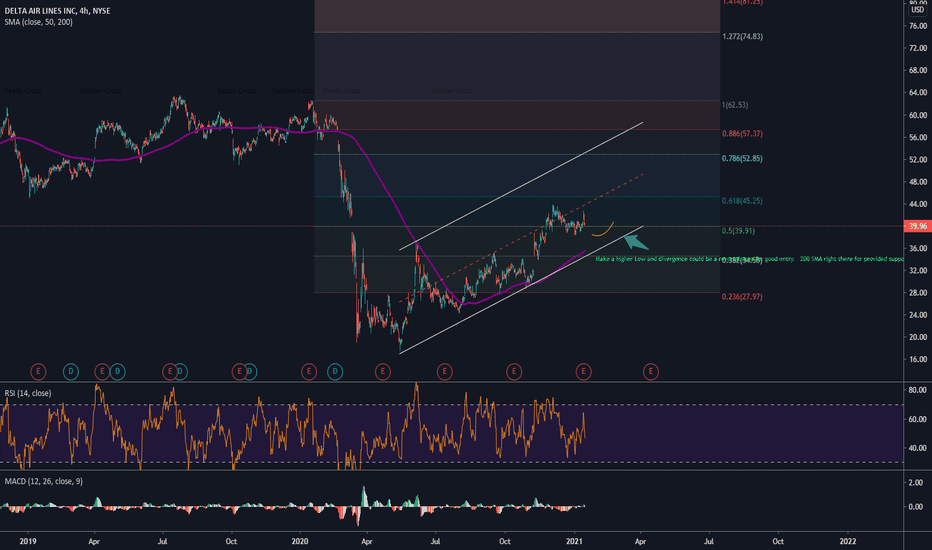
Task: Click the USD currency button
Action: (x=918, y=10)
